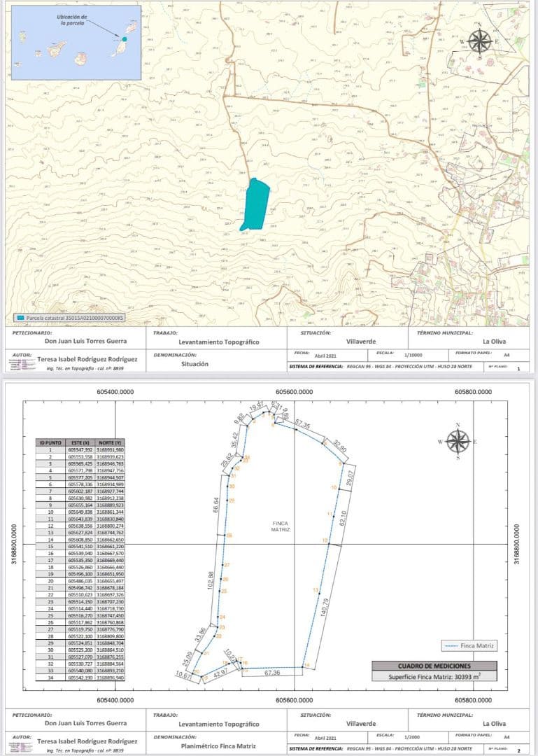Click the cyan Parcela catastral legend swatch
Image resolution: width=538 pixels, height=756 pixels.
(20, 317)
